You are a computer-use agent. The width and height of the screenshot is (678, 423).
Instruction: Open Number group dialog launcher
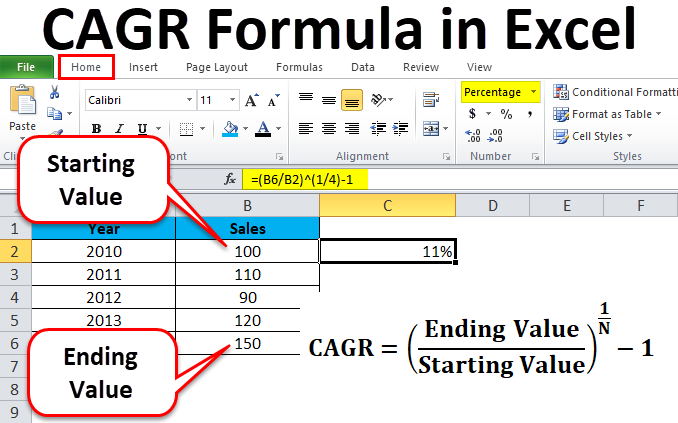click(535, 157)
